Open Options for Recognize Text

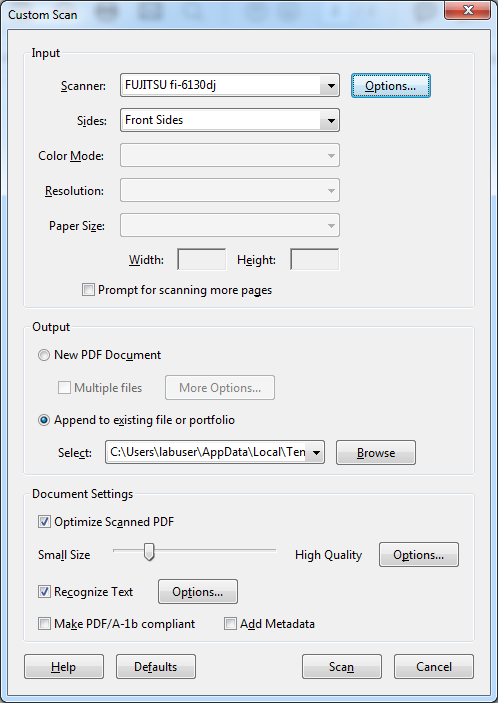tap(198, 592)
